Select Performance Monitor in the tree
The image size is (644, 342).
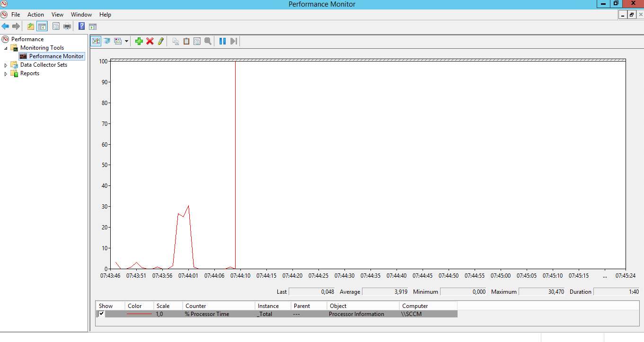56,56
